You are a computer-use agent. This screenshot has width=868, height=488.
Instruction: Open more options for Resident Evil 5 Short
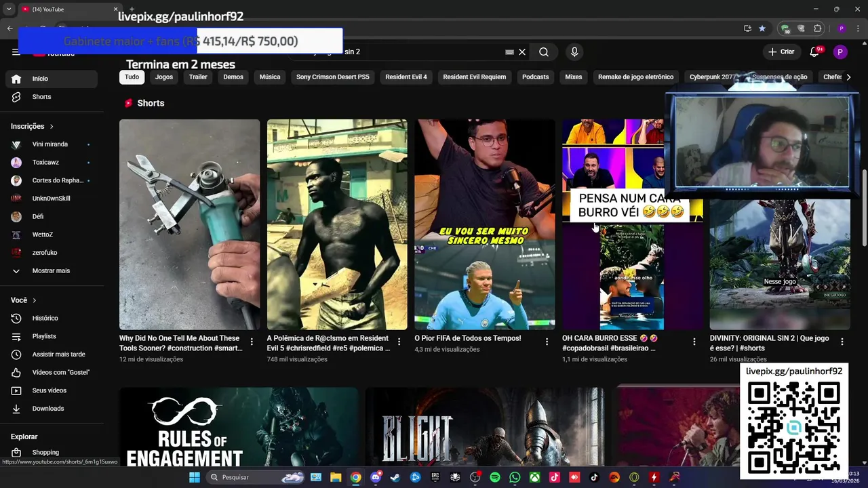(399, 342)
